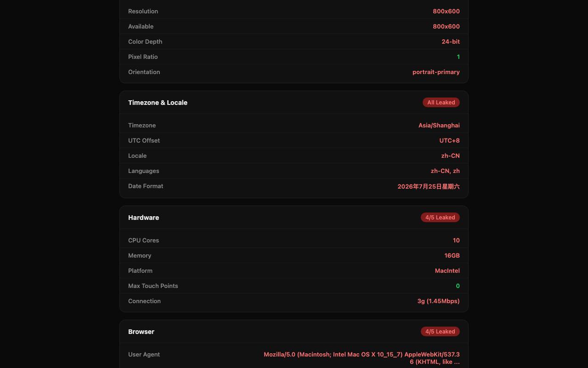
Task: Click the 24-bit Color Depth value
Action: (x=451, y=41)
